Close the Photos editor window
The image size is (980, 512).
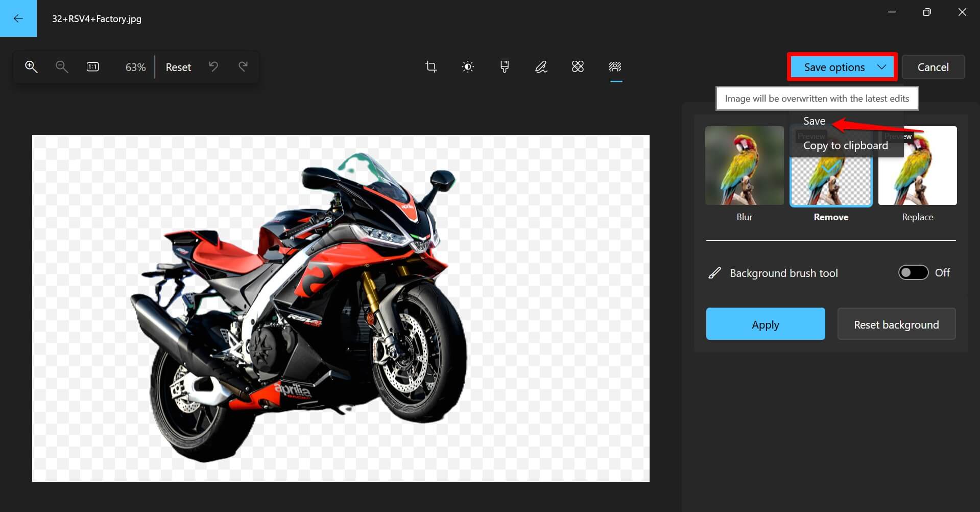pos(962,12)
